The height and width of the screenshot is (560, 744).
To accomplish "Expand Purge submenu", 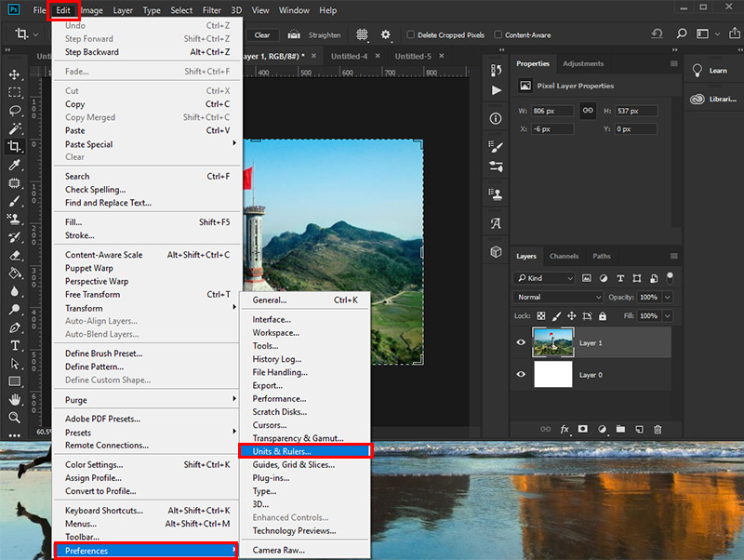I will pyautogui.click(x=148, y=400).
